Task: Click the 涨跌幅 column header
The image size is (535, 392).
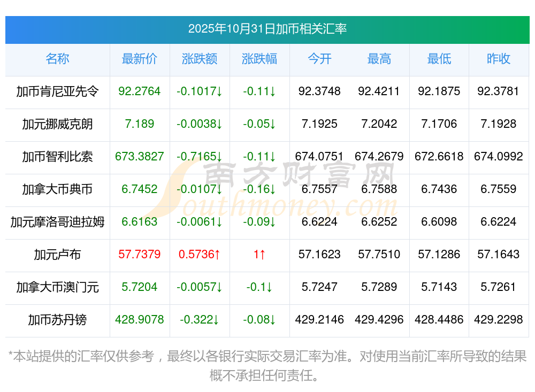Action: [x=259, y=59]
